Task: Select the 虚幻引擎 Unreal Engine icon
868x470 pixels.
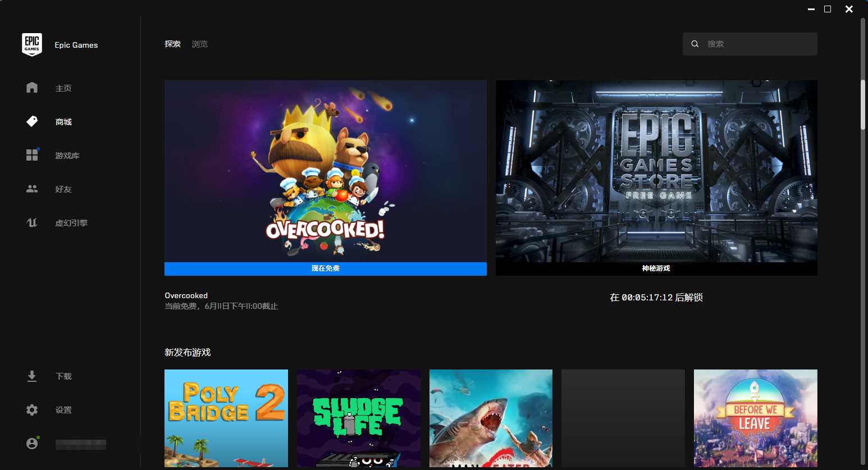Action: coord(32,222)
